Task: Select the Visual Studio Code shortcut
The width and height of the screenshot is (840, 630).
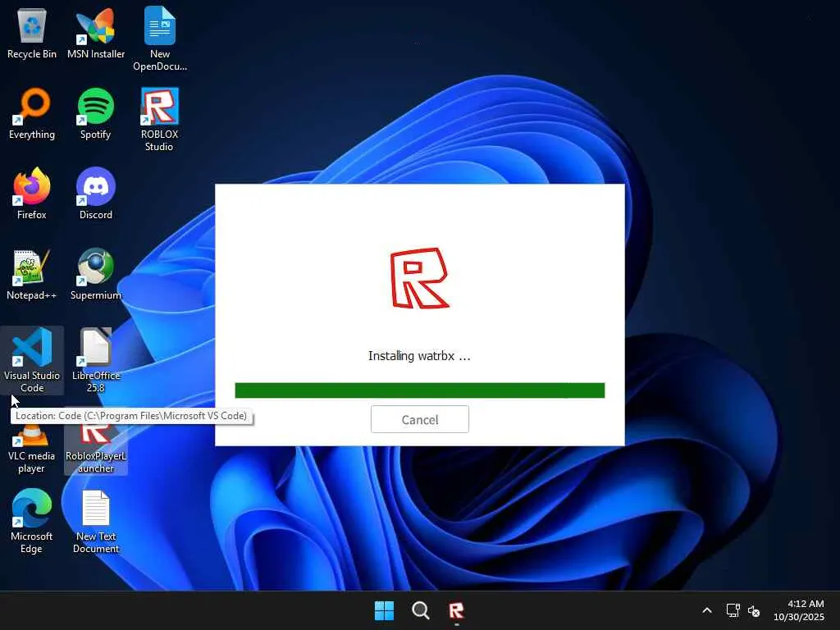Action: (32, 360)
